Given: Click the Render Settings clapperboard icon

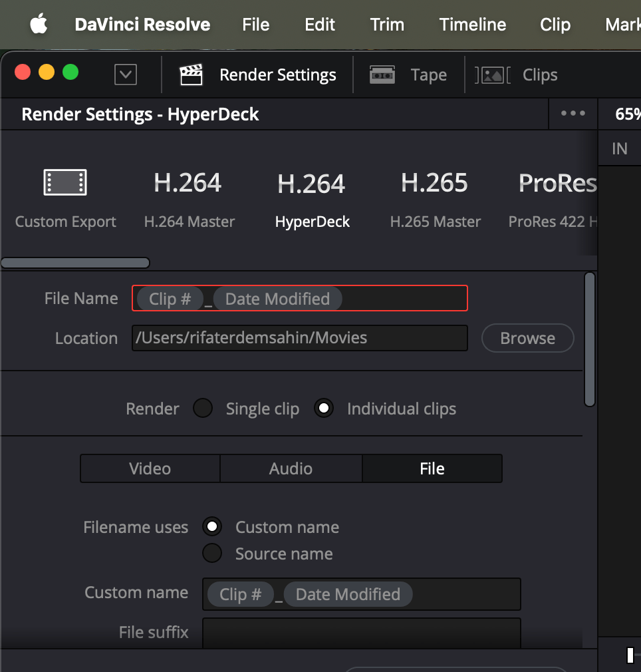Looking at the screenshot, I should click(191, 75).
